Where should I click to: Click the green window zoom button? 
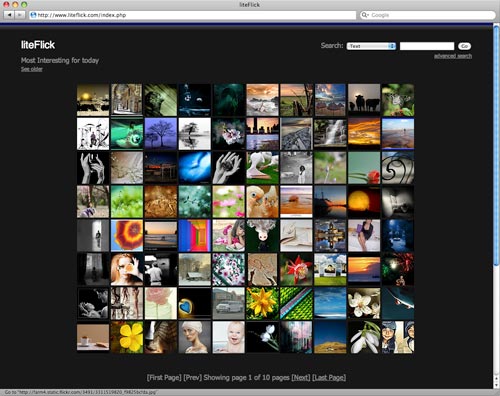(24, 4)
